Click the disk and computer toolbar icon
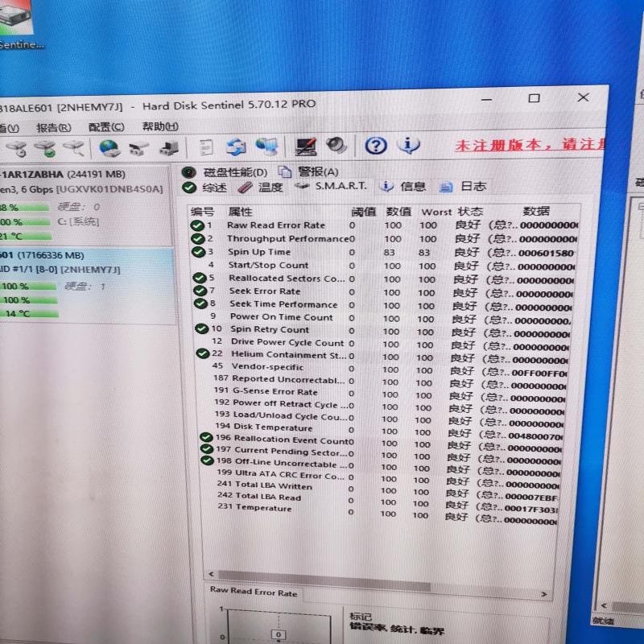The image size is (644, 644). click(168, 148)
